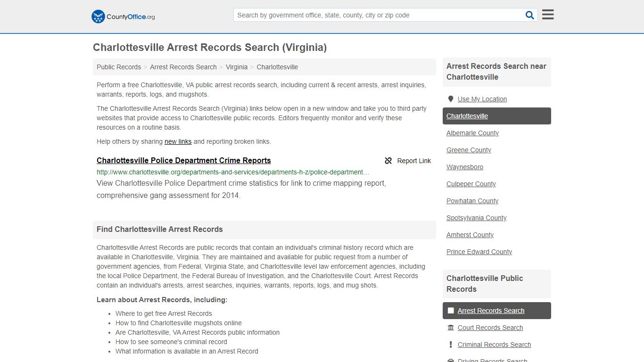Click the location pin icon
Screen dimensions: 644x362
pyautogui.click(x=450, y=99)
